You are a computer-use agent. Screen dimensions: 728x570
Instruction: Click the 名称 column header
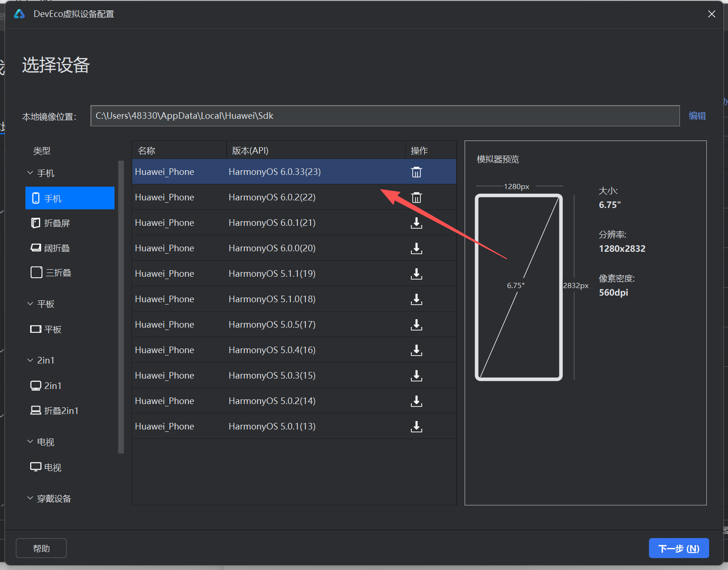[179, 150]
